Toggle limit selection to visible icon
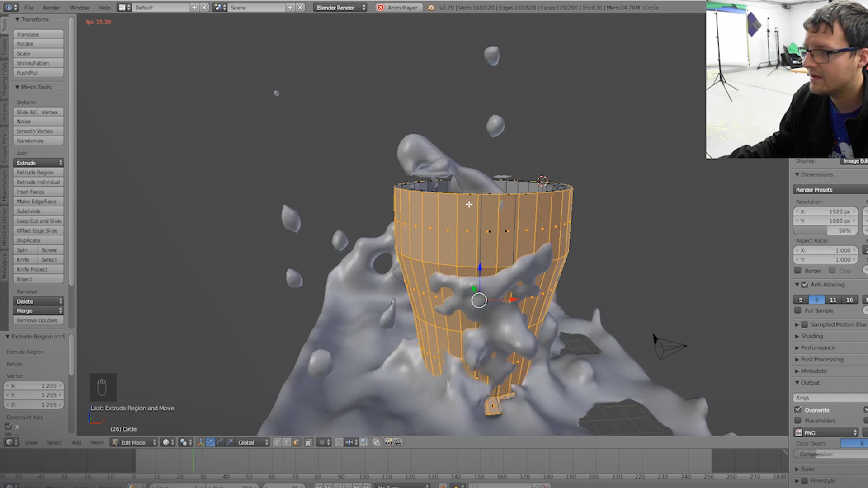The image size is (868, 488). (309, 442)
